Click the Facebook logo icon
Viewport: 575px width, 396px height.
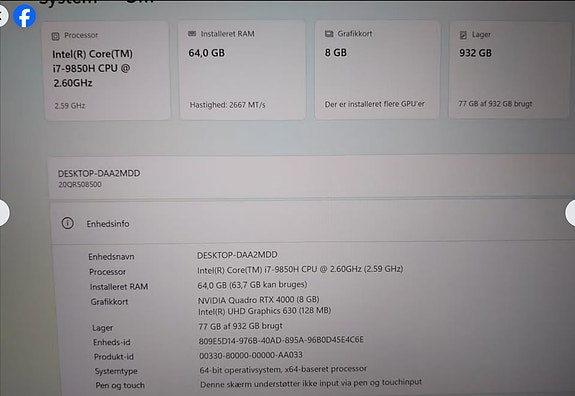coord(25,16)
